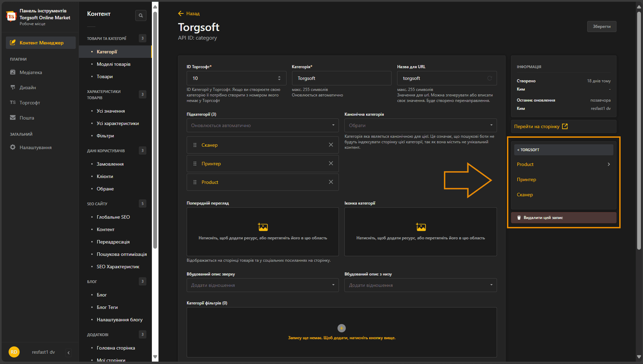Click the Контент Менеджер pencil icon

coord(13,43)
